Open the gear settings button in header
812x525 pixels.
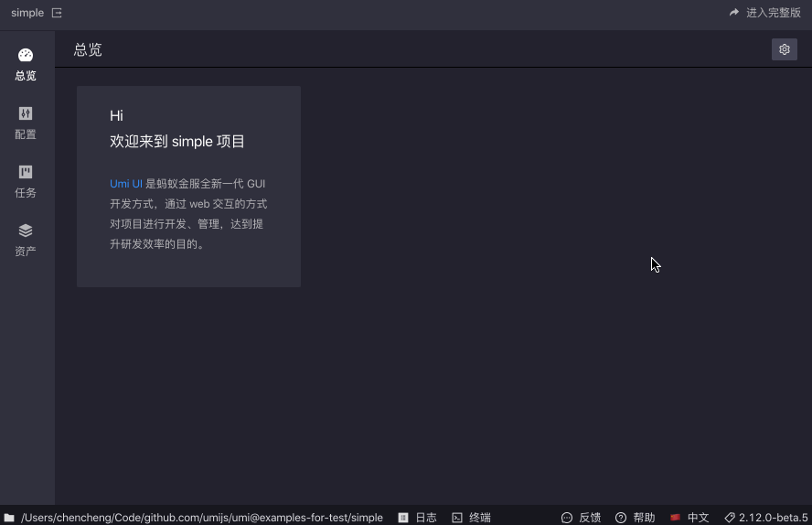pyautogui.click(x=784, y=49)
